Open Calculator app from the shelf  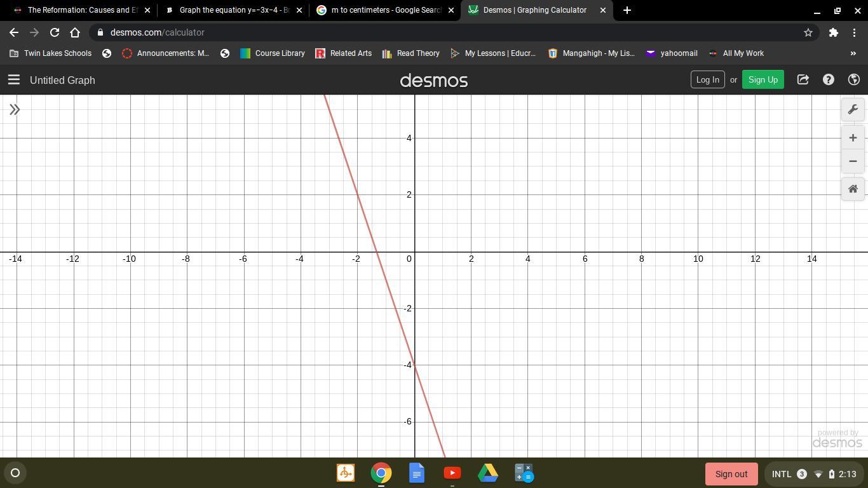pyautogui.click(x=524, y=473)
